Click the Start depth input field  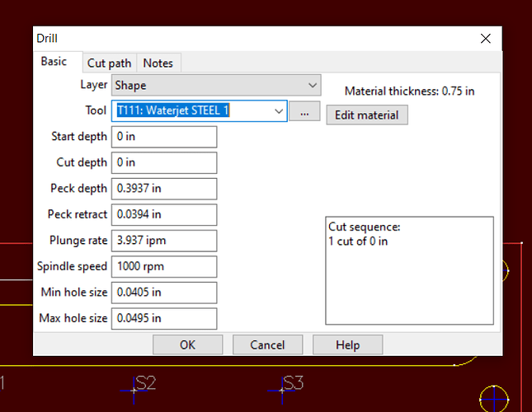click(163, 137)
